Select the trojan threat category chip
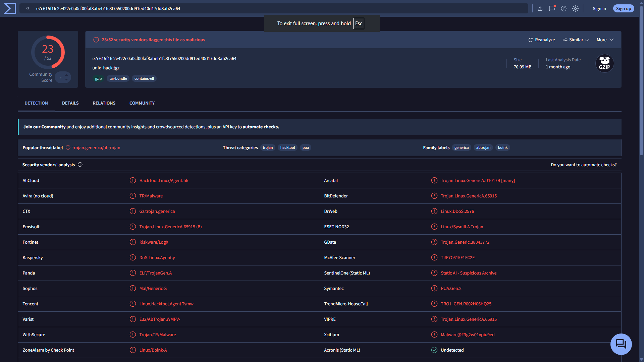 click(x=268, y=147)
